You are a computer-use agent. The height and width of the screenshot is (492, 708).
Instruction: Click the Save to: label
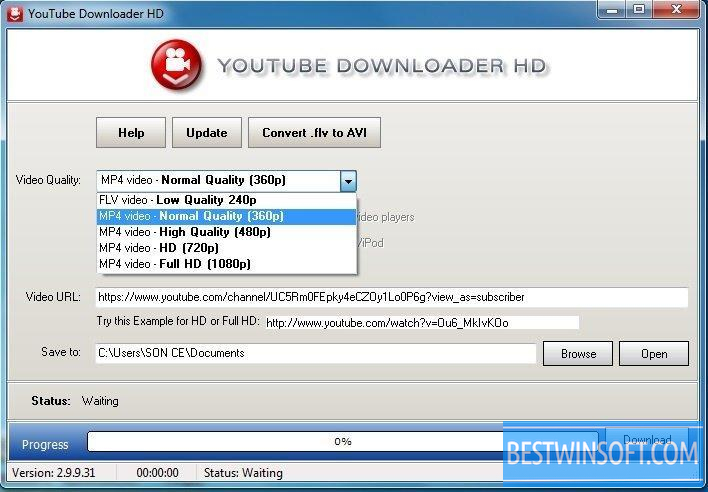(x=61, y=352)
